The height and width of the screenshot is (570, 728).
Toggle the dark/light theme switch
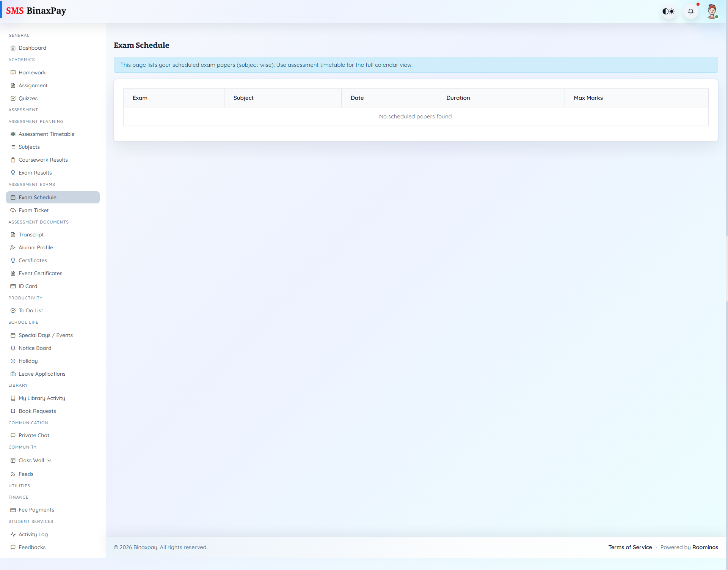(668, 11)
